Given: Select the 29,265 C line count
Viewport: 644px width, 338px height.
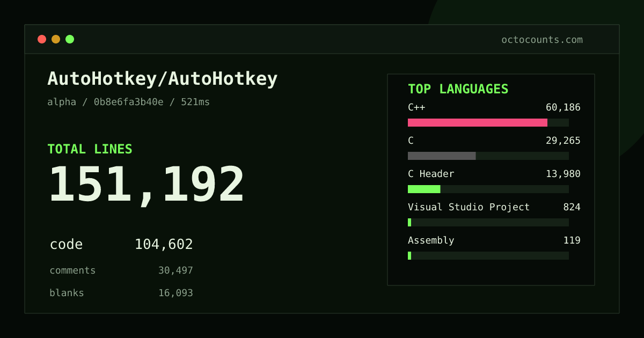Looking at the screenshot, I should tap(563, 141).
